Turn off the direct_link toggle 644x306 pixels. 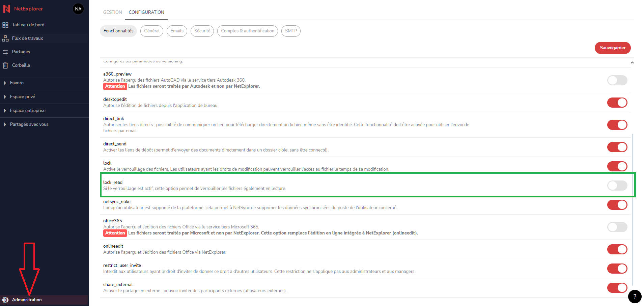click(x=617, y=125)
